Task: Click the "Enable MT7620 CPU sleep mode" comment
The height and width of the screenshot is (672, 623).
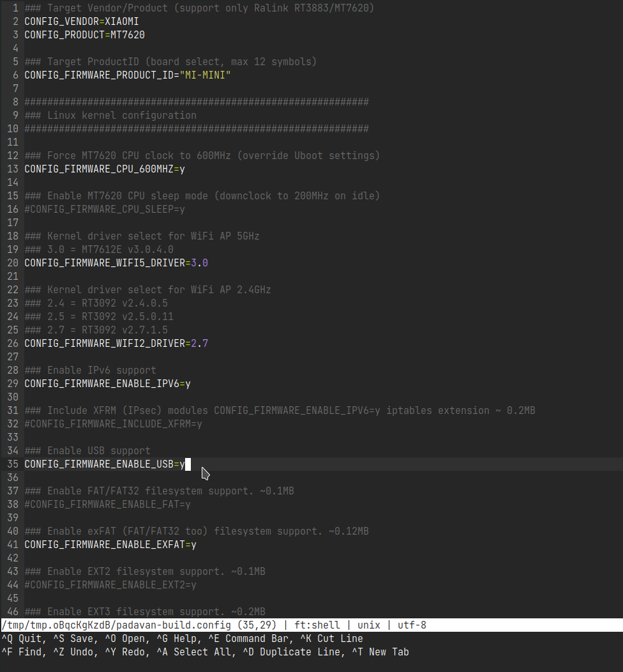Action: tap(202, 196)
